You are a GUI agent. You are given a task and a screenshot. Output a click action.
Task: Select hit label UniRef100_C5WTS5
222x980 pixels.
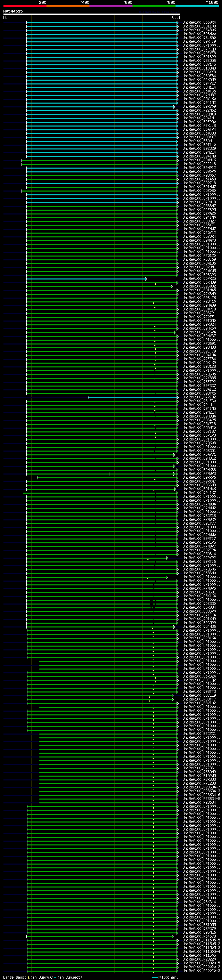coord(199,91)
